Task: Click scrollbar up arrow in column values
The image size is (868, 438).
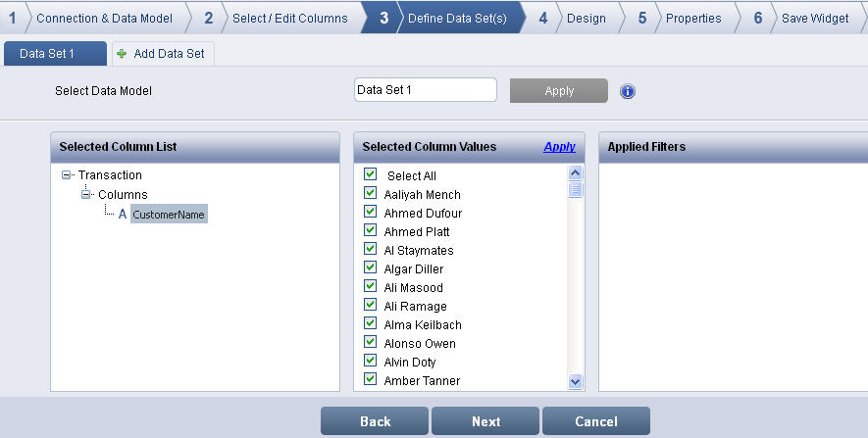Action: point(576,173)
